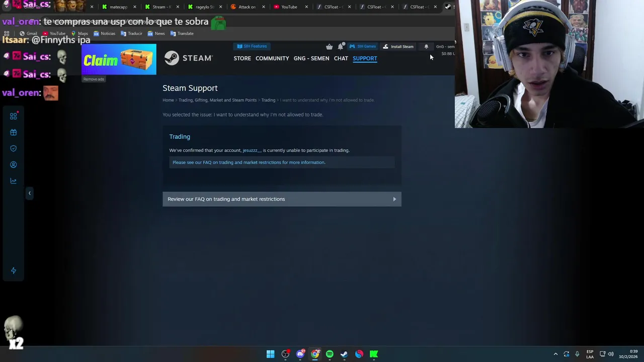The image size is (644, 362).
Task: Open the Trading breadcrumb link
Action: pos(268,100)
